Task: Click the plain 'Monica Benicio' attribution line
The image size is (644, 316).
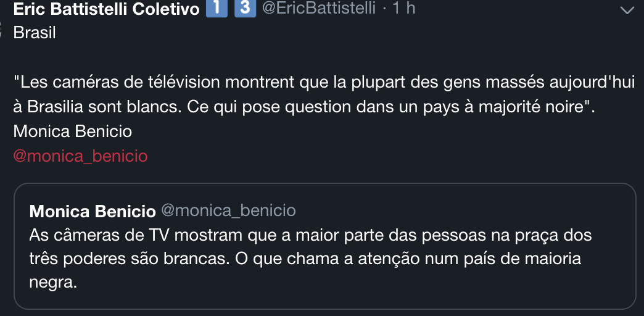Action: click(x=72, y=131)
